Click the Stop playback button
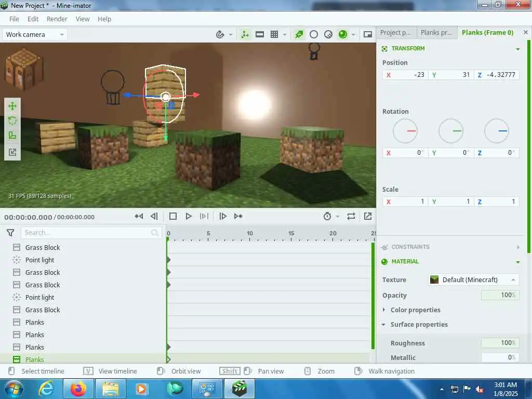This screenshot has height=399, width=532. pos(173,216)
